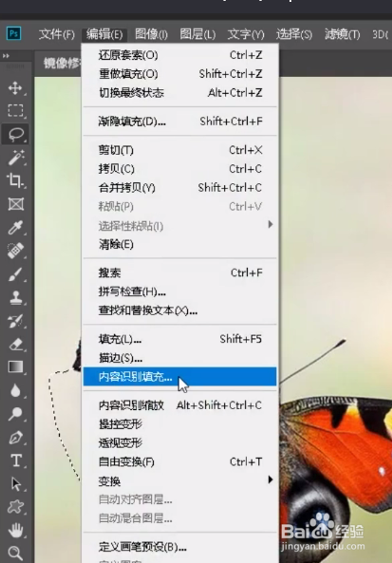Choose 填充(L)... menu entry

click(x=180, y=339)
